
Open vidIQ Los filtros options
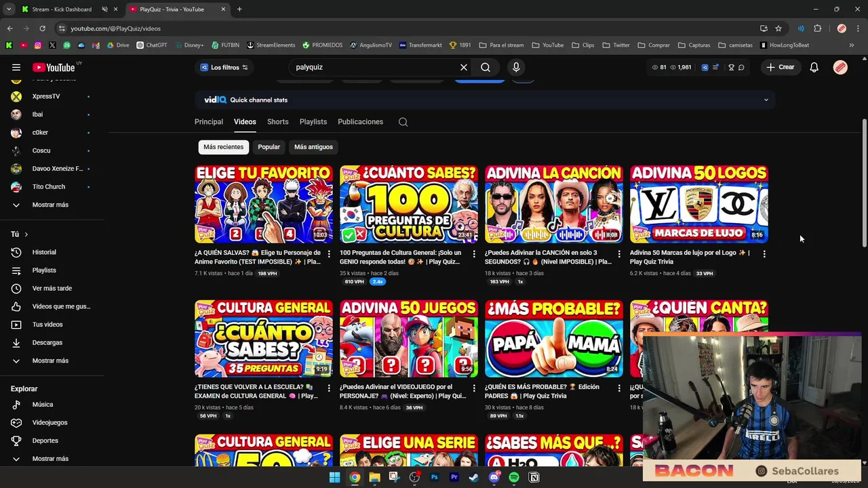click(224, 67)
